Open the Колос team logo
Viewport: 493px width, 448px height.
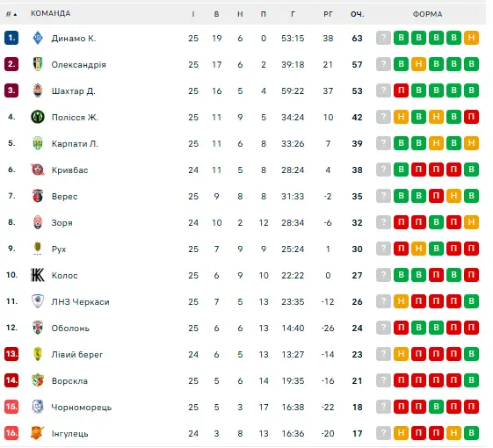[x=38, y=275]
